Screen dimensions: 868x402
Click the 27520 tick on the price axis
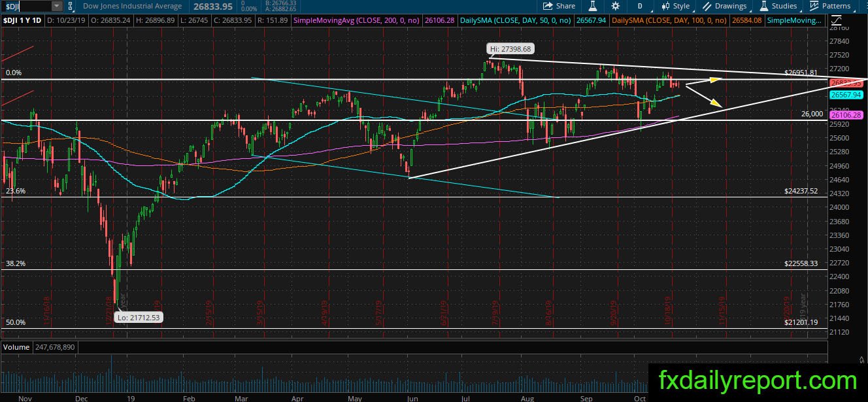(x=839, y=55)
